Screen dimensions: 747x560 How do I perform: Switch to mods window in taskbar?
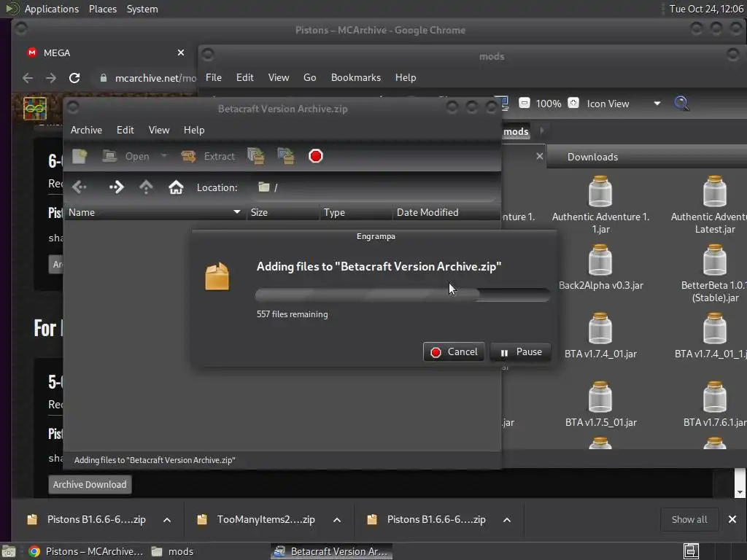(172, 551)
